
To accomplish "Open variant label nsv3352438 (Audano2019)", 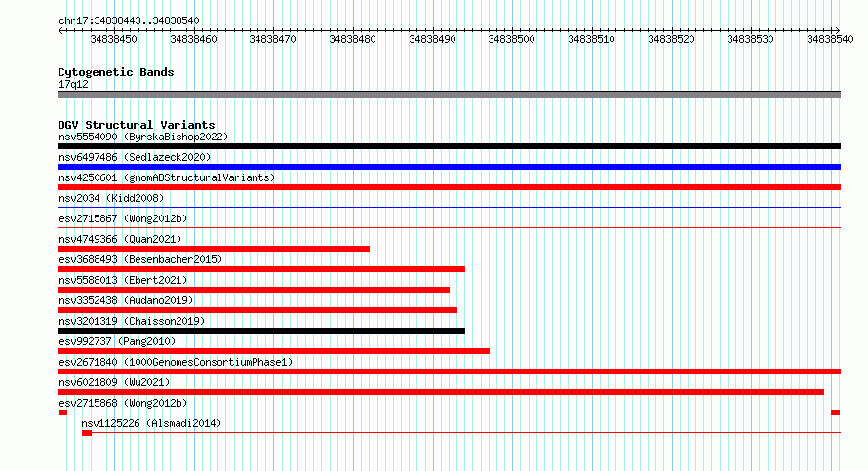I will click(126, 300).
